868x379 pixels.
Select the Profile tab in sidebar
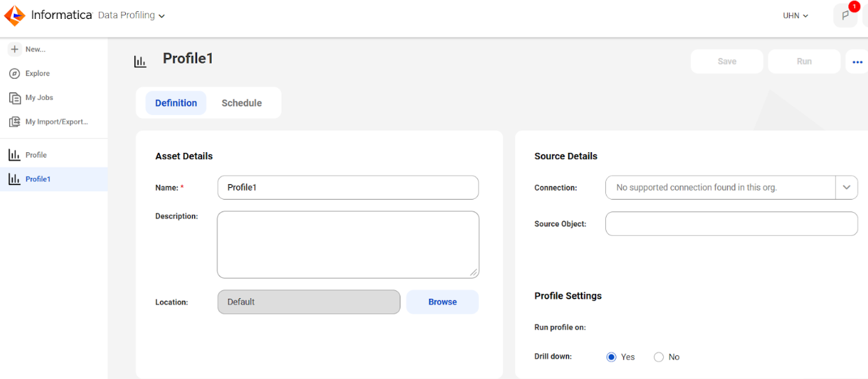click(54, 155)
